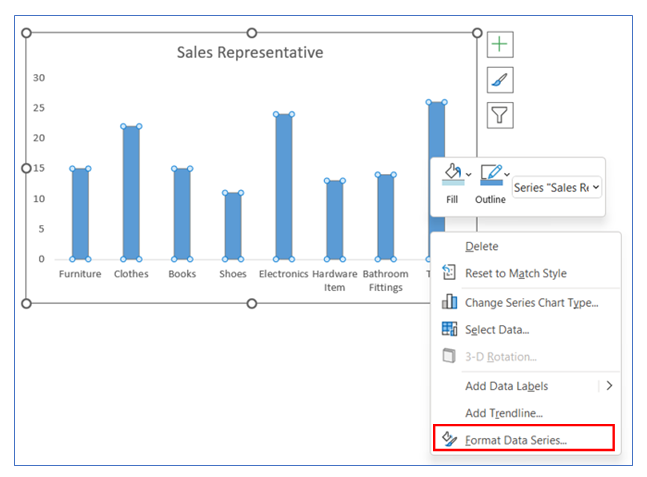Click the Furniture axis label
This screenshot has height=477, width=647.
point(80,274)
